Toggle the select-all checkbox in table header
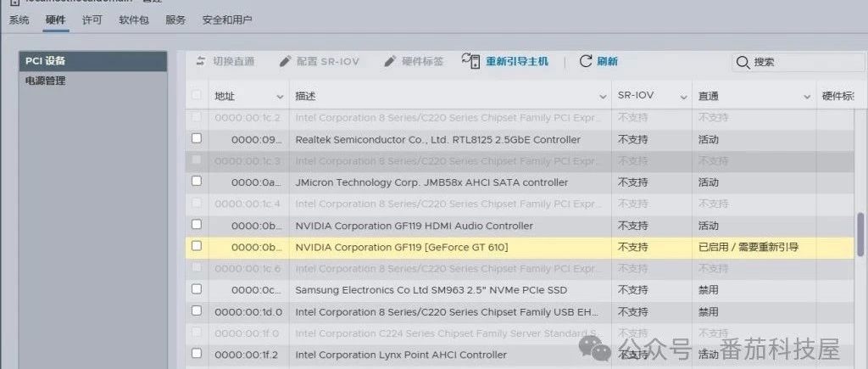The width and height of the screenshot is (868, 369). [x=197, y=96]
